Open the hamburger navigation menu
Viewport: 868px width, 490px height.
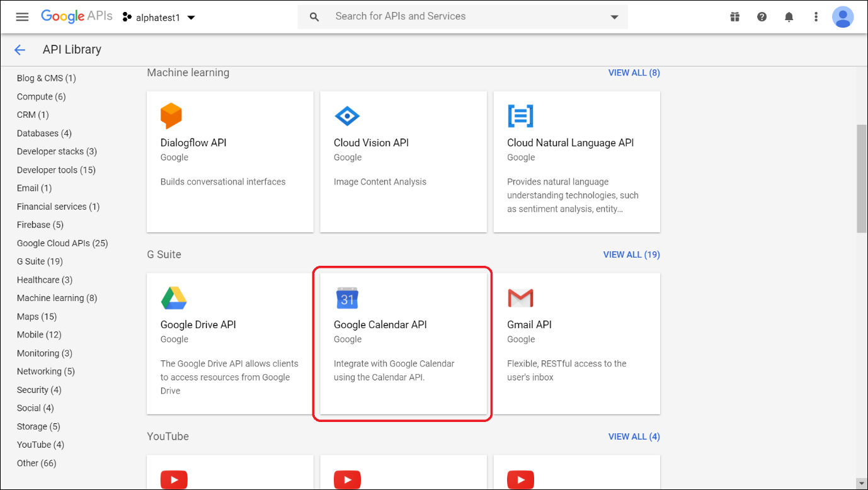[x=22, y=17]
